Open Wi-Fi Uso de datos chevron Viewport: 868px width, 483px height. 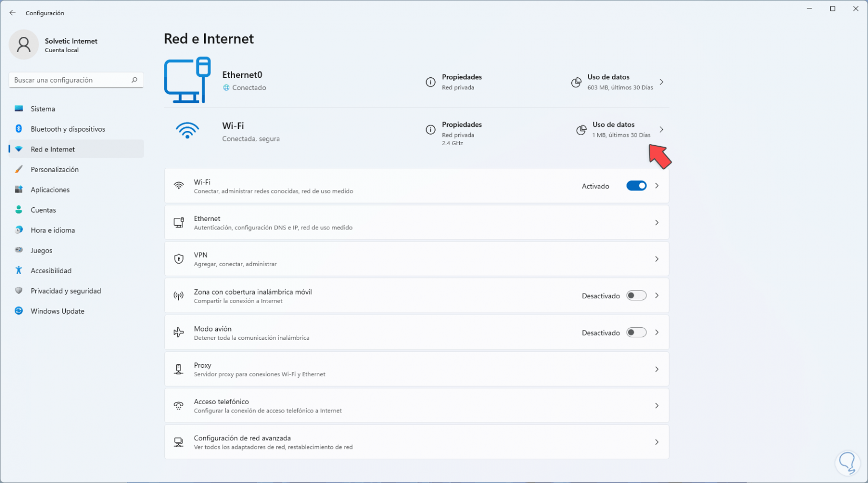click(x=661, y=129)
